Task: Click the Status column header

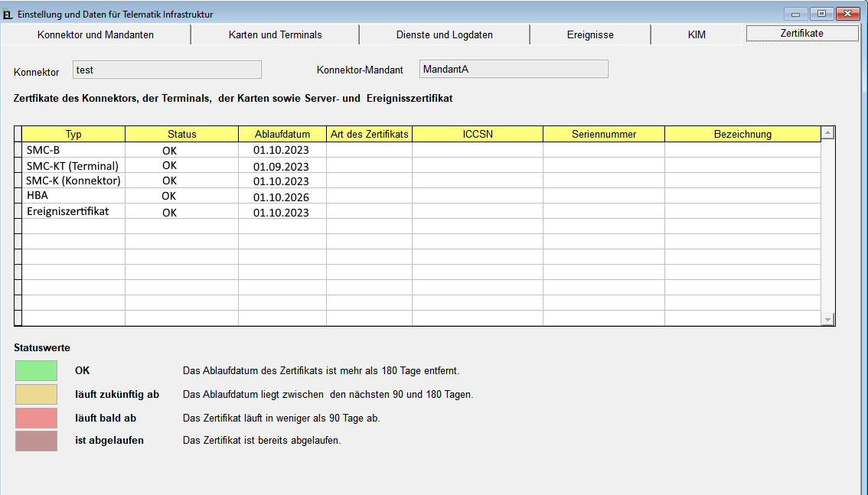Action: pos(181,134)
